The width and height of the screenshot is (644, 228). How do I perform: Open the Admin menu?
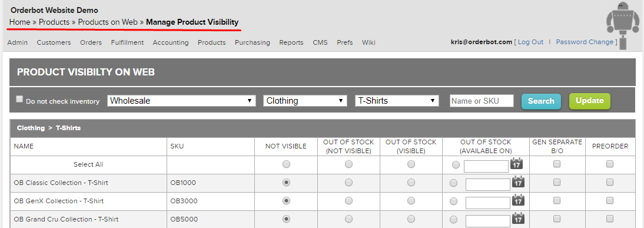(x=18, y=42)
